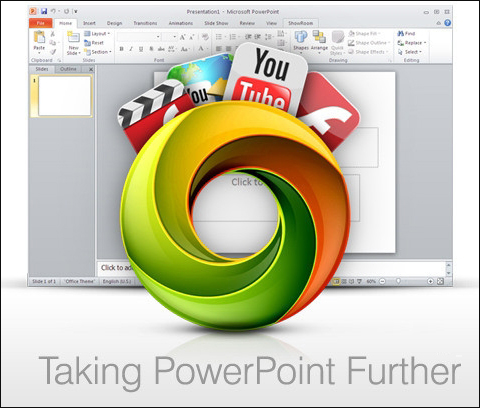480x408 pixels.
Task: Click the 60% zoom level button
Action: tap(371, 281)
